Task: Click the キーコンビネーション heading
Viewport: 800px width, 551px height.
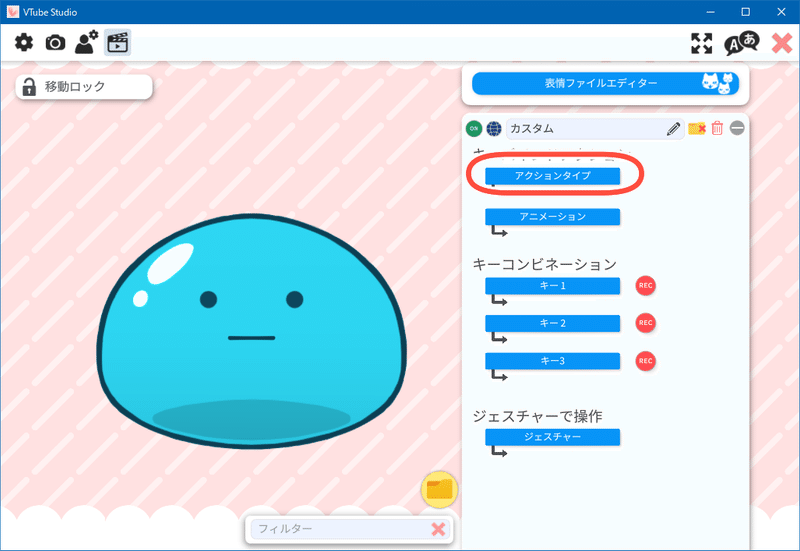Action: pyautogui.click(x=544, y=264)
